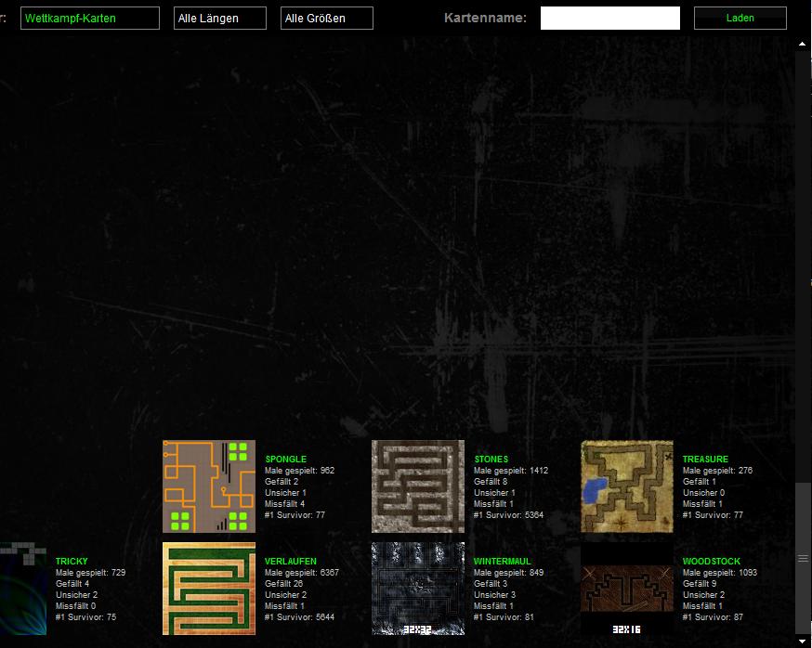Click the Laden button
This screenshot has height=648, width=812.
click(740, 19)
